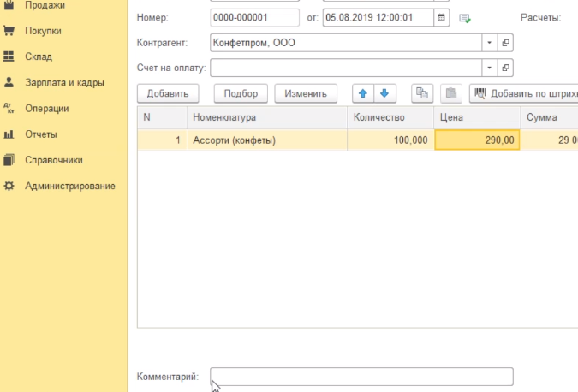The width and height of the screenshot is (578, 392).
Task: Move the row up with blue arrow
Action: [363, 92]
